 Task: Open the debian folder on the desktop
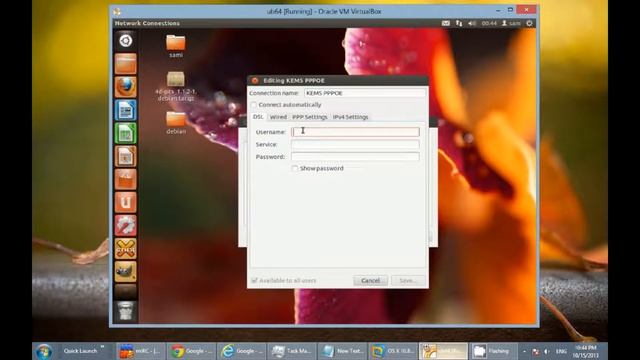tap(176, 123)
